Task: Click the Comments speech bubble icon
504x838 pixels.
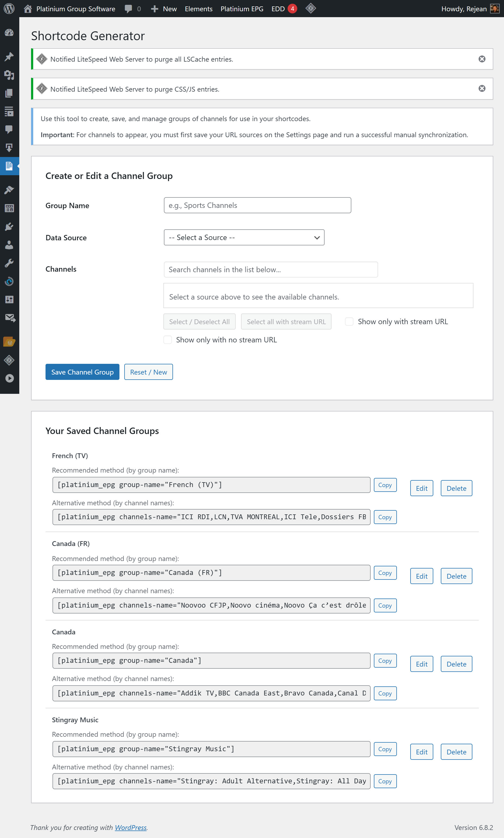Action: 10,129
